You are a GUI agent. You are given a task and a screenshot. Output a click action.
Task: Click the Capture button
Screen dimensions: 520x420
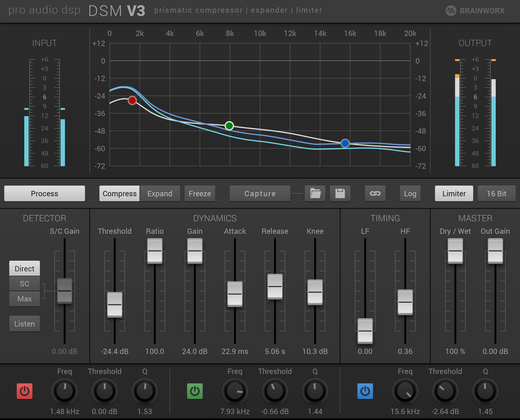coord(260,193)
